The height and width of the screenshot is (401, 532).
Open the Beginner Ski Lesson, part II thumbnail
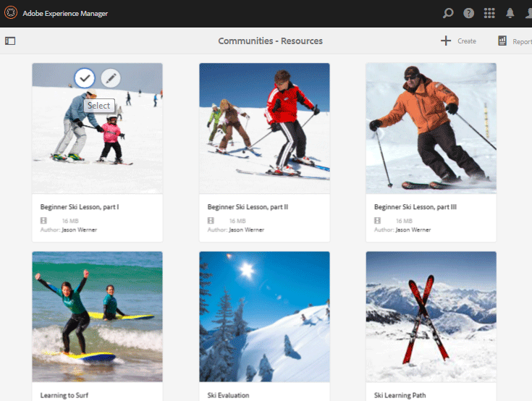coord(264,128)
